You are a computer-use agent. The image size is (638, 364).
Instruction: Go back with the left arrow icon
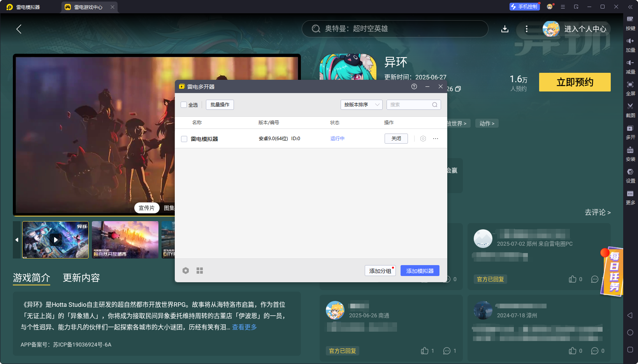coord(19,29)
